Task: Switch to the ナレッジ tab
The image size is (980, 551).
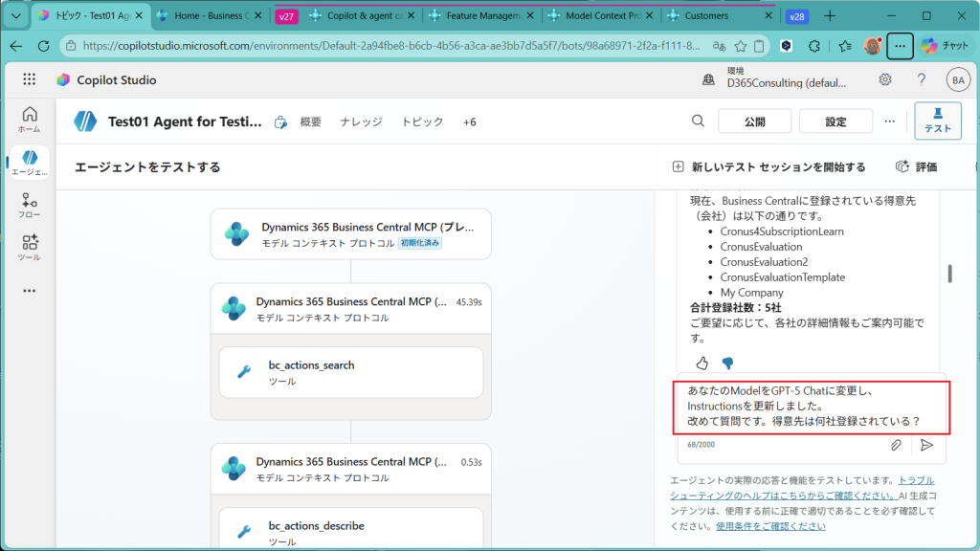Action: pos(361,121)
